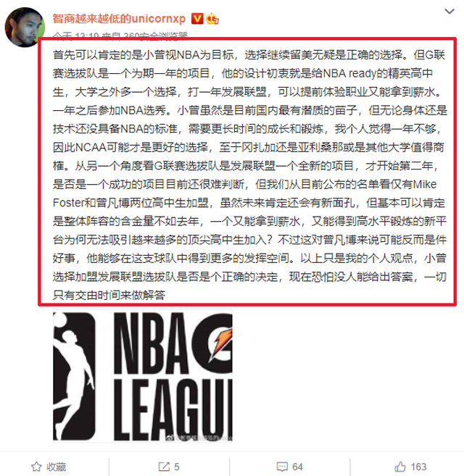Click the 收藏 label text
The image size is (464, 476).
[57, 467]
